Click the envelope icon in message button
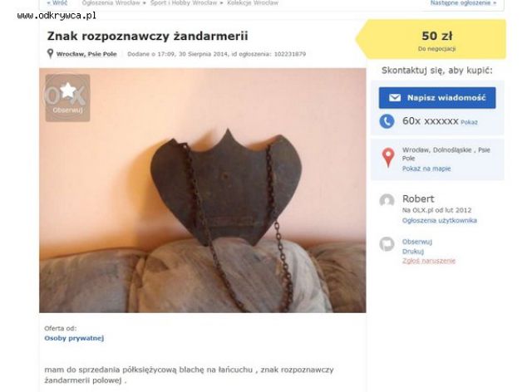The height and width of the screenshot is (392, 532). (395, 98)
